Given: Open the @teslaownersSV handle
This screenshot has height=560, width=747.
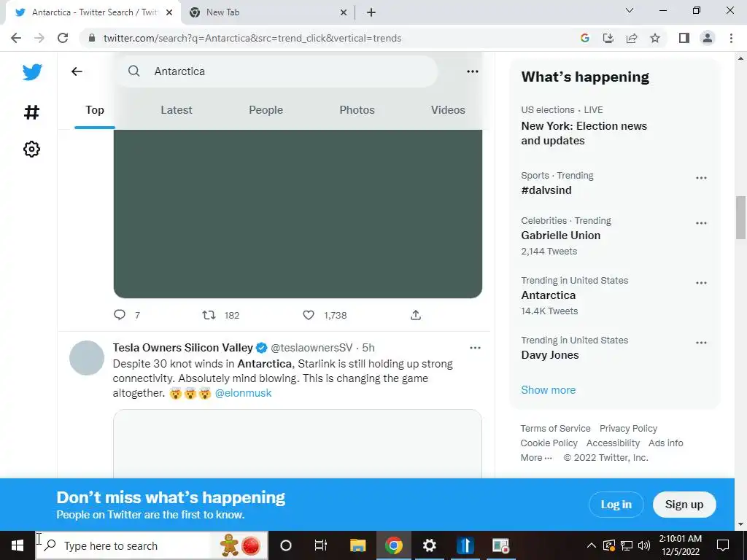Looking at the screenshot, I should point(311,348).
